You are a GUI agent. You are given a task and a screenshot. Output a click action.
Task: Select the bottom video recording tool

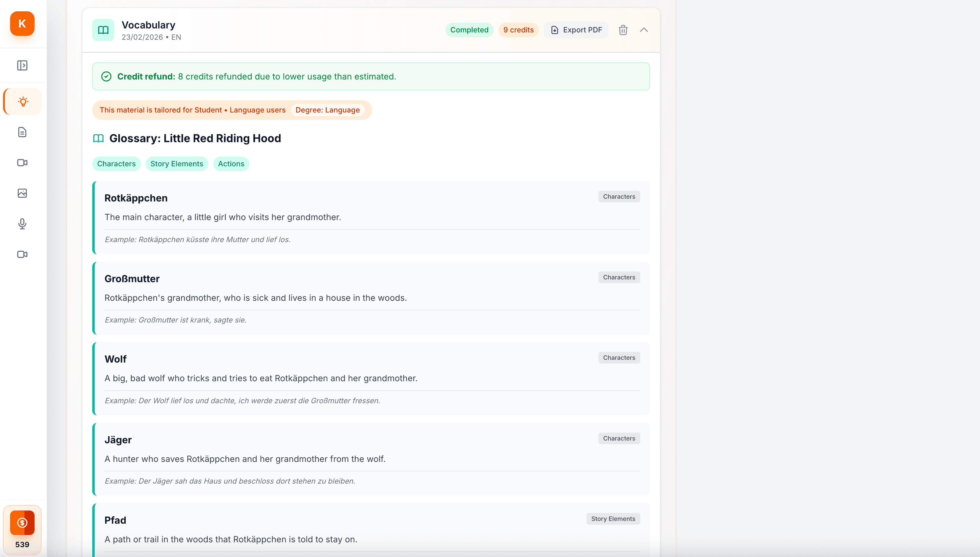(x=22, y=254)
